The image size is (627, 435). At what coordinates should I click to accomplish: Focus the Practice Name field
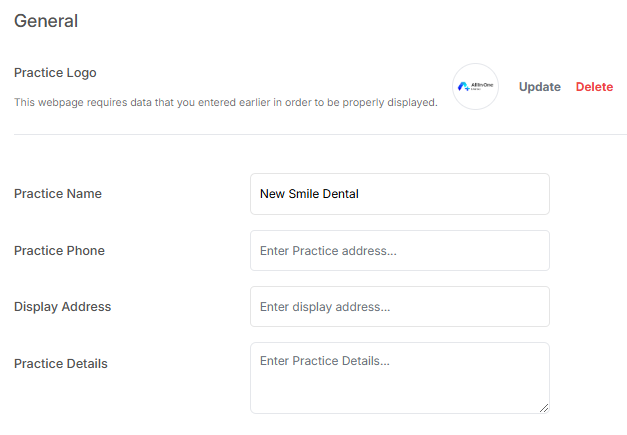click(x=399, y=194)
